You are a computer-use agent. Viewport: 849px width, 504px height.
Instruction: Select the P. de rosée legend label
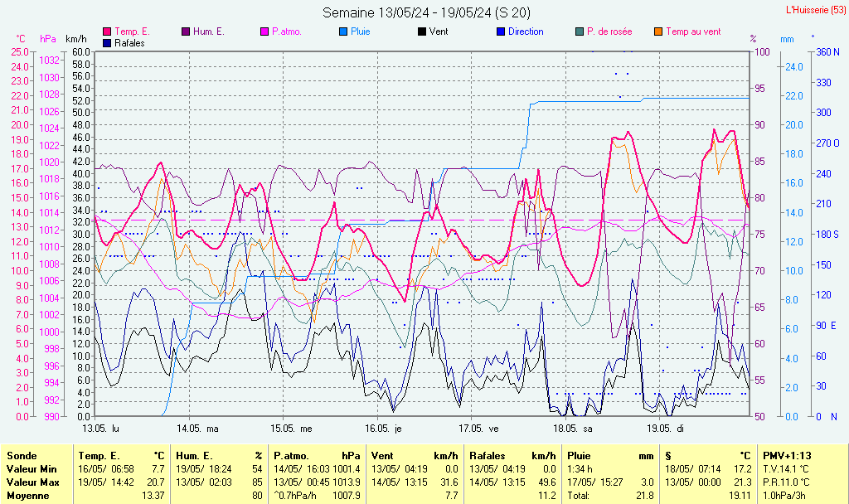(609, 32)
